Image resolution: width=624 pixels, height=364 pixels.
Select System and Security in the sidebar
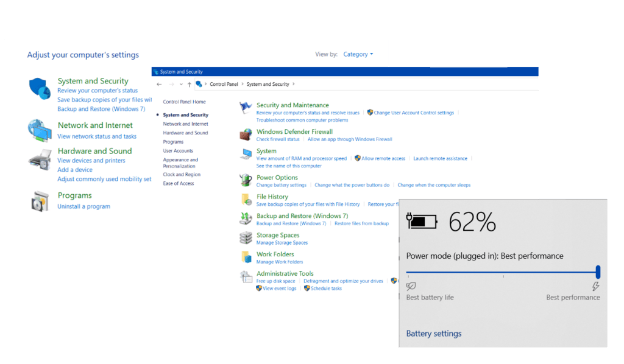coord(186,114)
